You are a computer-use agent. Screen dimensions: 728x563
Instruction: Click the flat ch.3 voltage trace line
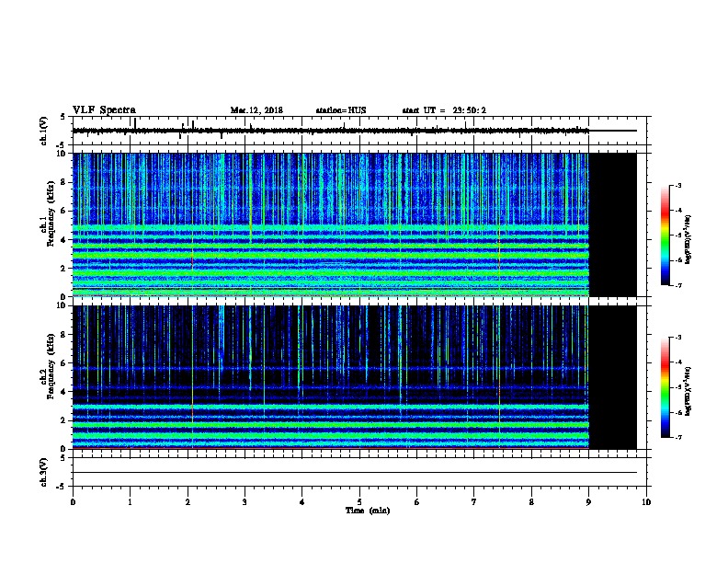[x=355, y=473]
